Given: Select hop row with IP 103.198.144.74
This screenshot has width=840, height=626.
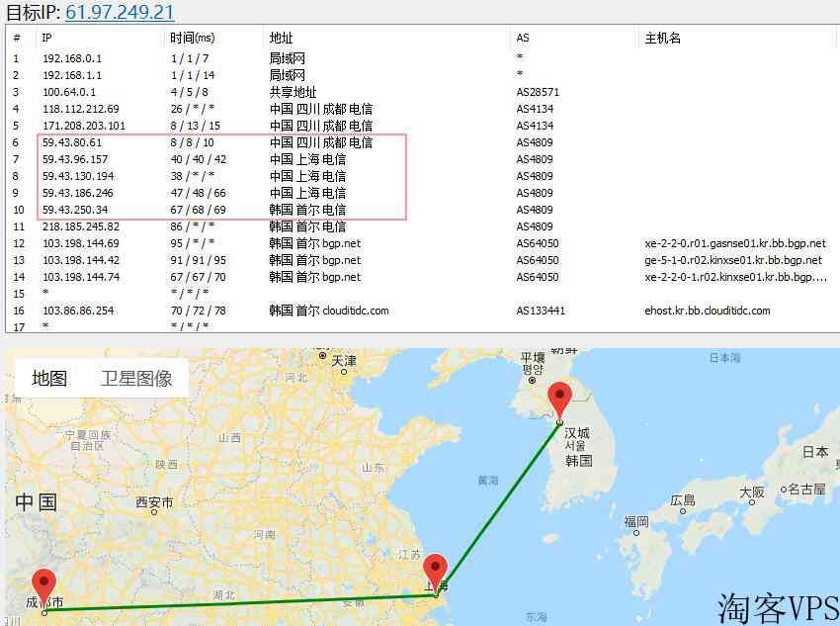Looking at the screenshot, I should pyautogui.click(x=421, y=277).
